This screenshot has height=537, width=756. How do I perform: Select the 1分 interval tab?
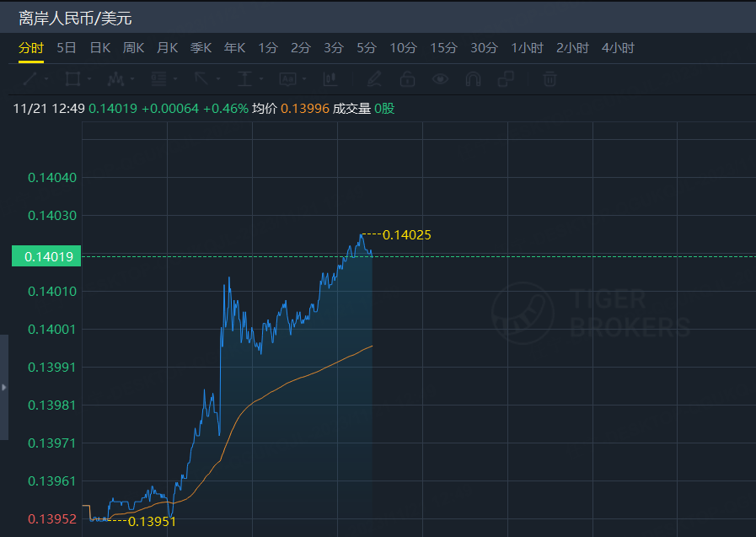pos(268,48)
